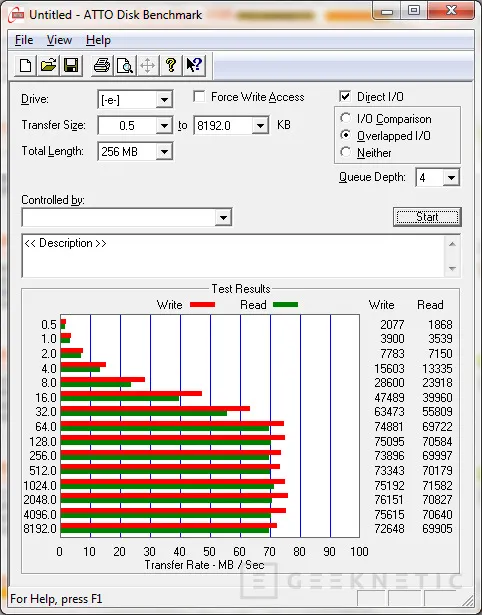Open the View menu
Image resolution: width=482 pixels, height=615 pixels.
[59, 40]
